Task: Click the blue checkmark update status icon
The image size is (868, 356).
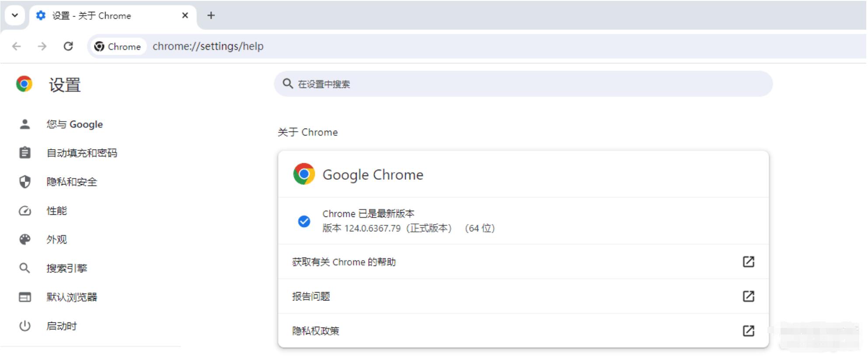Action: coord(304,221)
